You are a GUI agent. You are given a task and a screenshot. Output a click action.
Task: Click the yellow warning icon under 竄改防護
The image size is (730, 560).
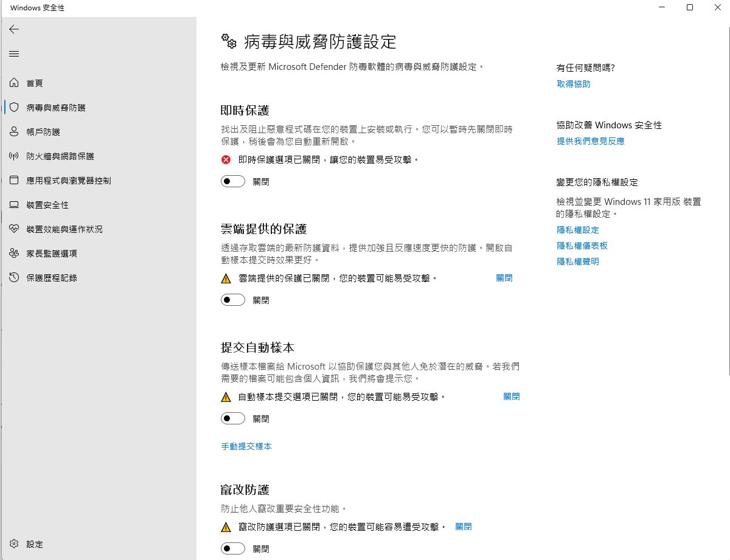tap(226, 527)
